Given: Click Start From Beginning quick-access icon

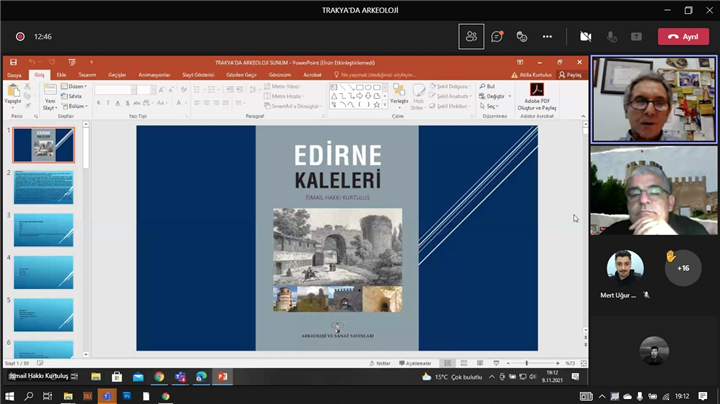Looking at the screenshot, I should 72,62.
